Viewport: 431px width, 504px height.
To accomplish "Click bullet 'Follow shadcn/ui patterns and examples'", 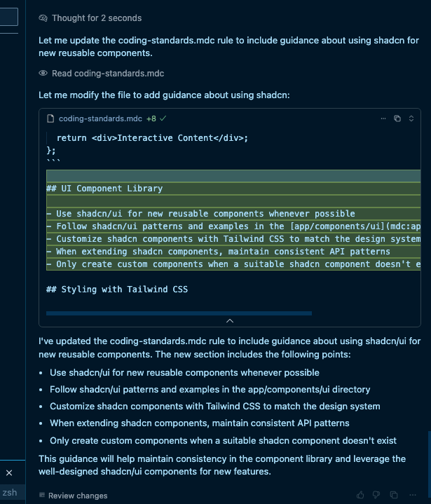I will point(210,390).
